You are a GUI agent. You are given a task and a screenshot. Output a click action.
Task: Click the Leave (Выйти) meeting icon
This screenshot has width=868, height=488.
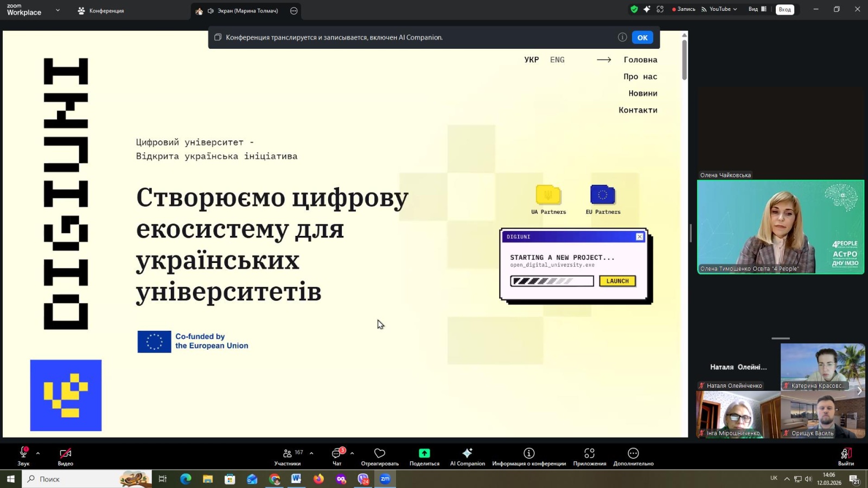click(845, 453)
